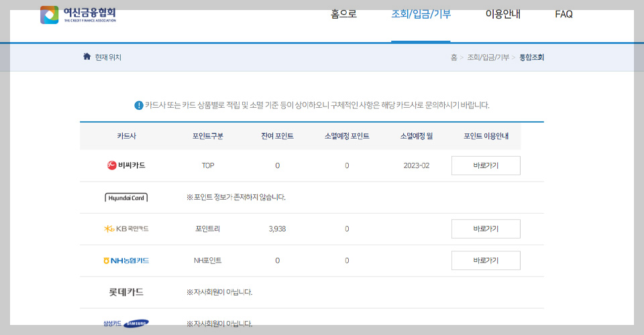The width and height of the screenshot is (644, 335).
Task: Click 잔여 포인트 0 in NH농협카드 row
Action: click(277, 261)
